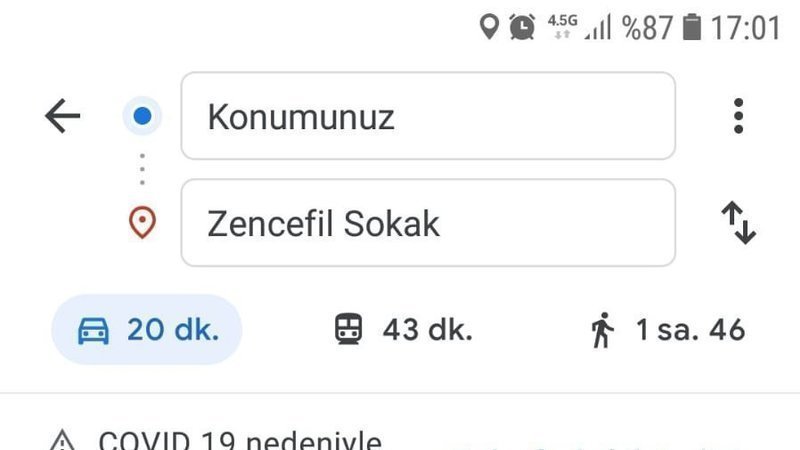
Task: Swap start and destination with arrows icon
Action: pos(738,223)
